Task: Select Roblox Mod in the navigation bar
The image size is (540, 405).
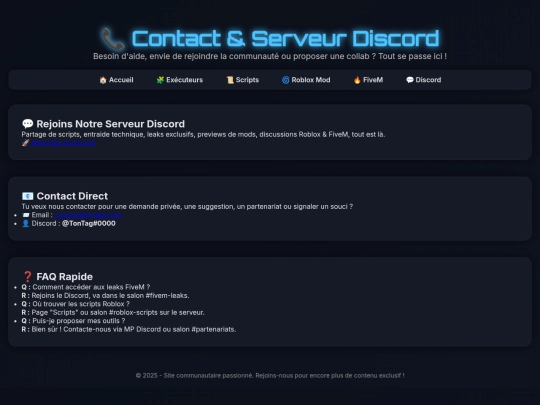Action: tap(306, 80)
